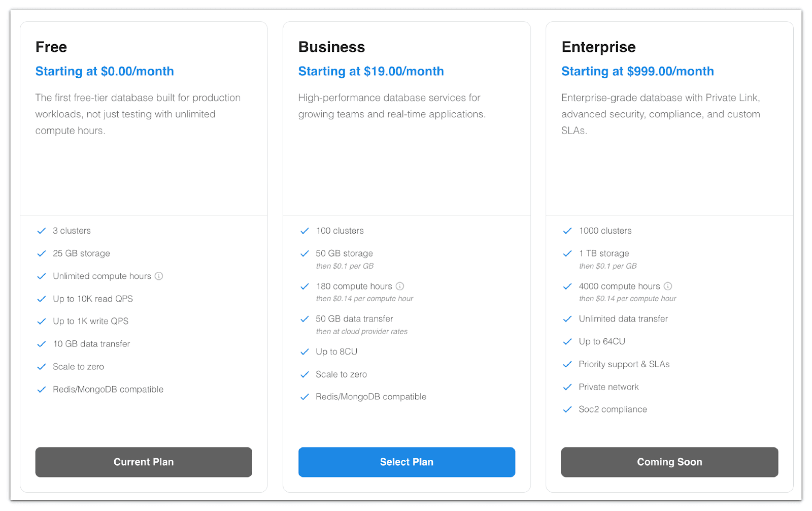Select the checkmark beside Scale to zero in Business

point(304,374)
